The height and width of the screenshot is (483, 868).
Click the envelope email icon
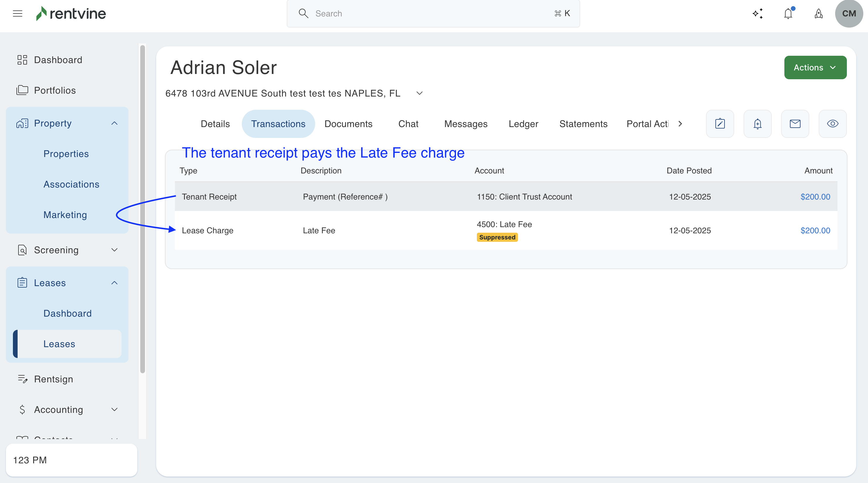point(795,124)
